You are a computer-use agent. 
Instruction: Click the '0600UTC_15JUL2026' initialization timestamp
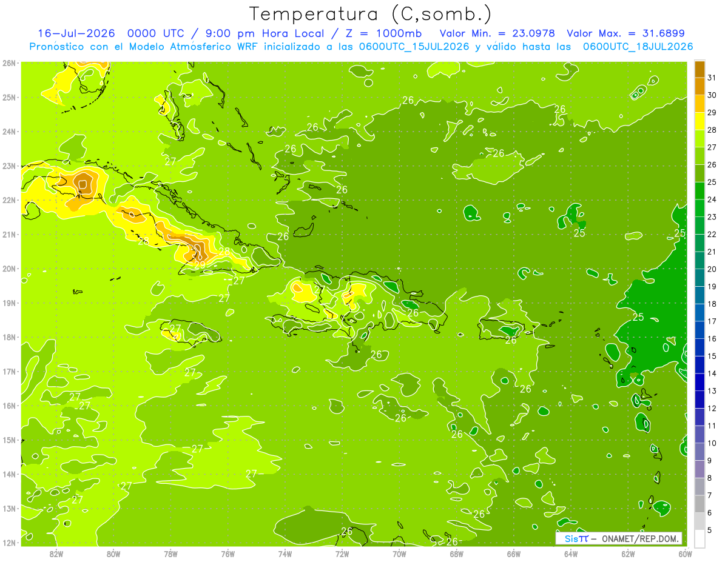[414, 47]
